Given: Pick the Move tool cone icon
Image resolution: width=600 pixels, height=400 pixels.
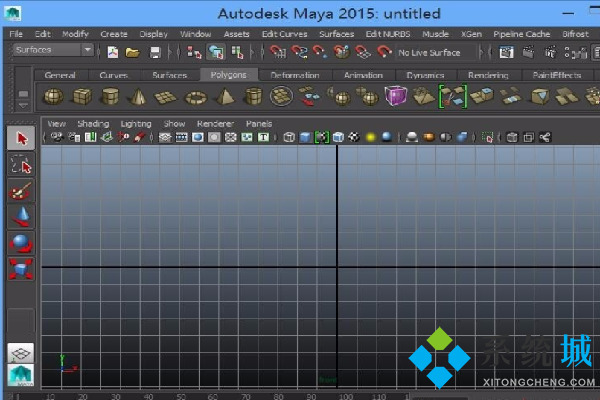Looking at the screenshot, I should click(x=21, y=216).
